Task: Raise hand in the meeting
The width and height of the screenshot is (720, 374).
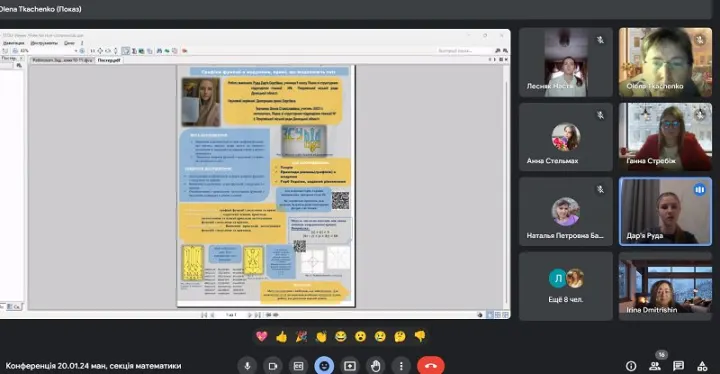Action: click(x=376, y=366)
